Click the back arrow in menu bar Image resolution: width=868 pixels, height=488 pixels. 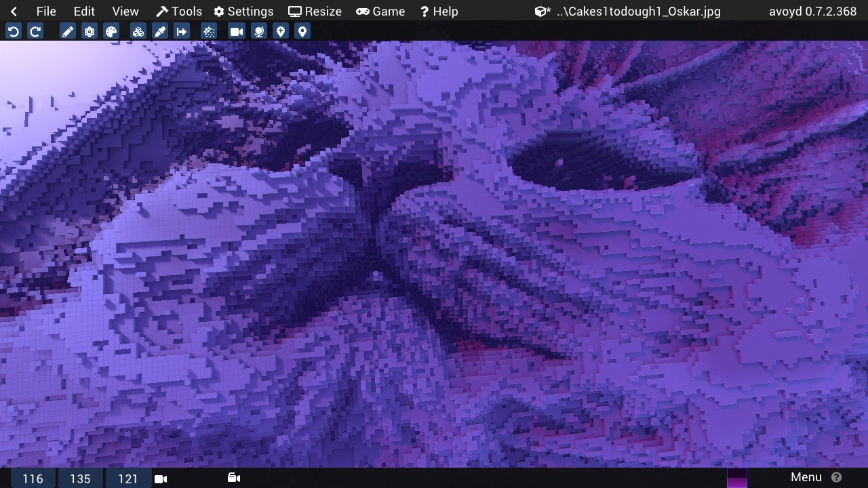(14, 12)
